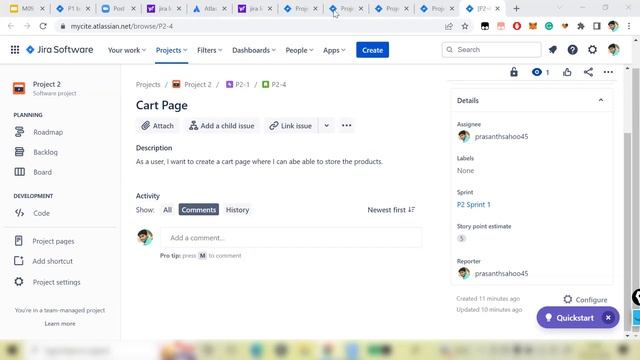Open the Quickstart panel
Viewport: 640px width, 360px height.
point(569,318)
